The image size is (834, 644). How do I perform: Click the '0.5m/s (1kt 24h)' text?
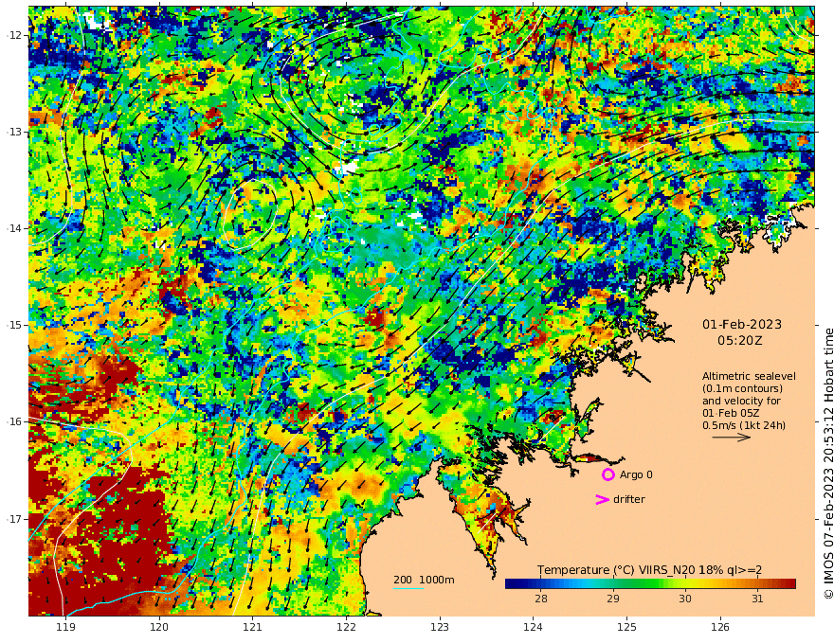(744, 425)
